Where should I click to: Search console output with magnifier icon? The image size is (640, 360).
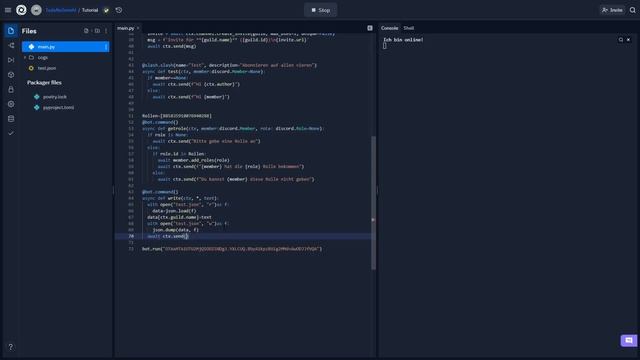[x=621, y=40]
